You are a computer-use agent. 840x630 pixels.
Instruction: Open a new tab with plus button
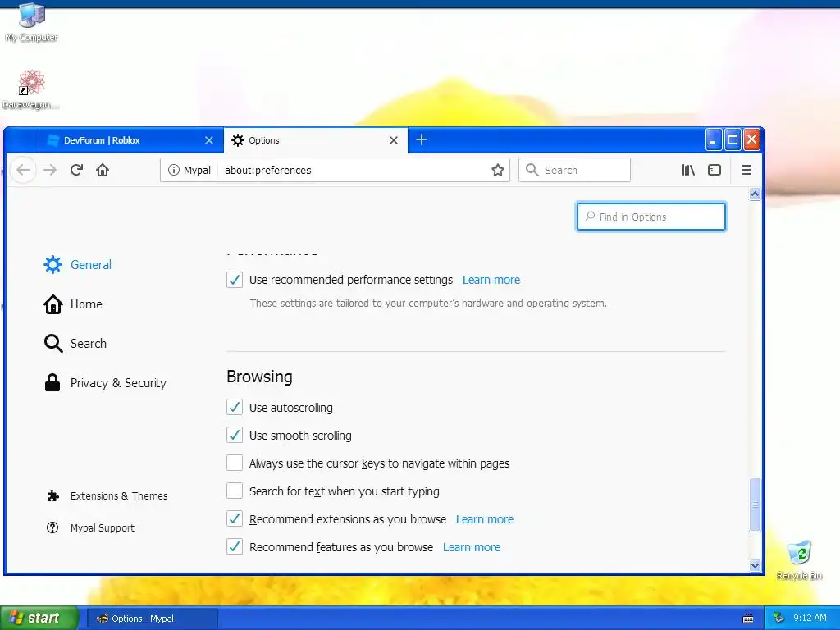(x=422, y=139)
